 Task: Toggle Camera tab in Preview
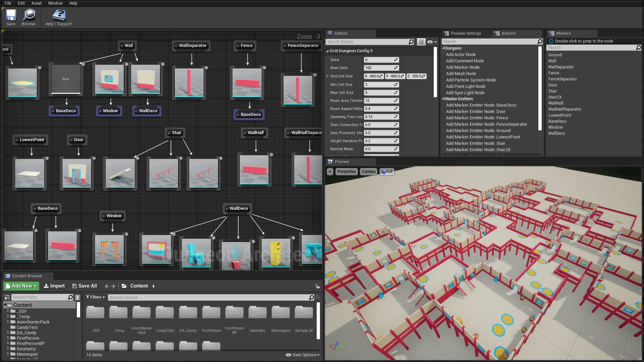coord(368,172)
